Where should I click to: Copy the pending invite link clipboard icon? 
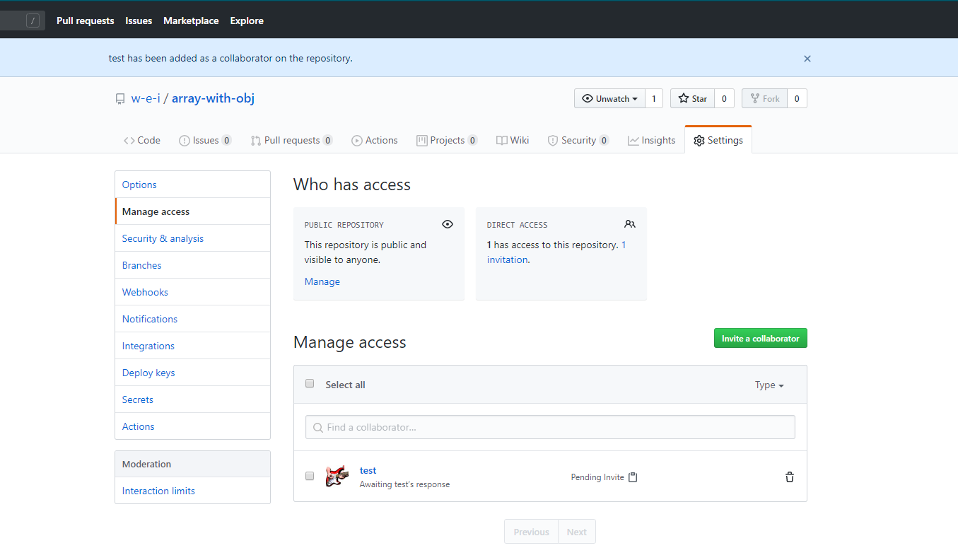pyautogui.click(x=633, y=477)
